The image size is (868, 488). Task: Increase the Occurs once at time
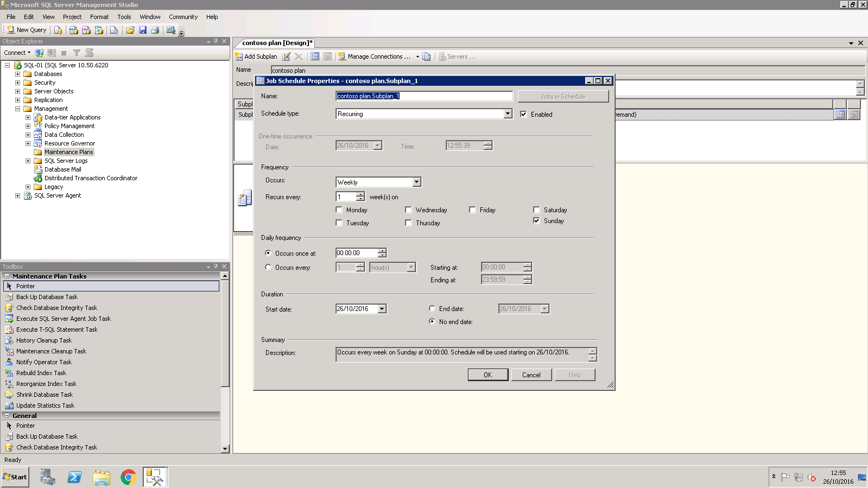point(382,250)
